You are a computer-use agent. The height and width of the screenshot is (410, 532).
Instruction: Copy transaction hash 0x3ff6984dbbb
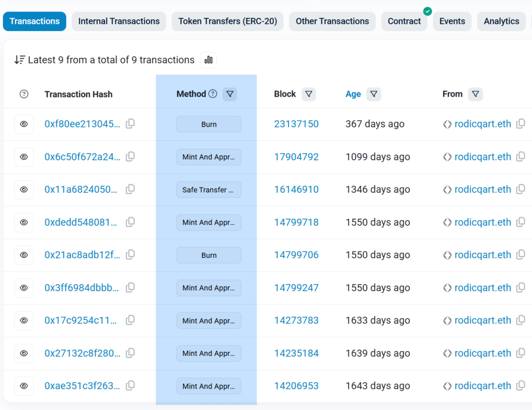130,287
